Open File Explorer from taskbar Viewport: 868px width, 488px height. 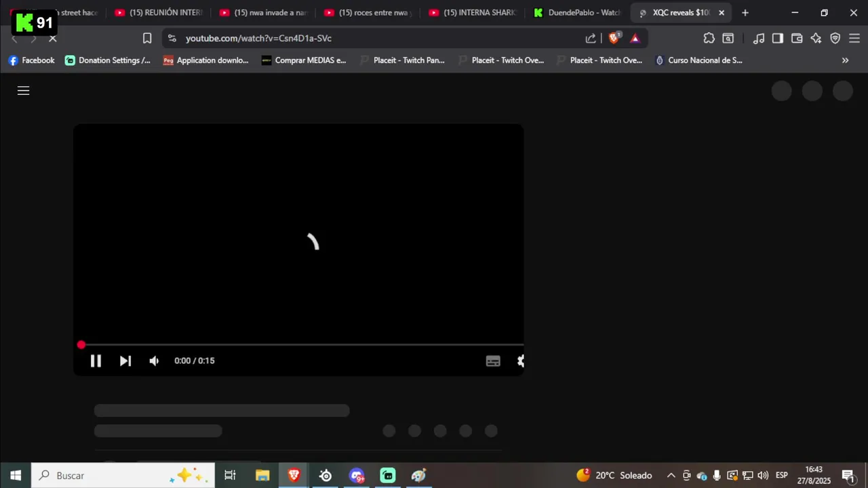262,476
